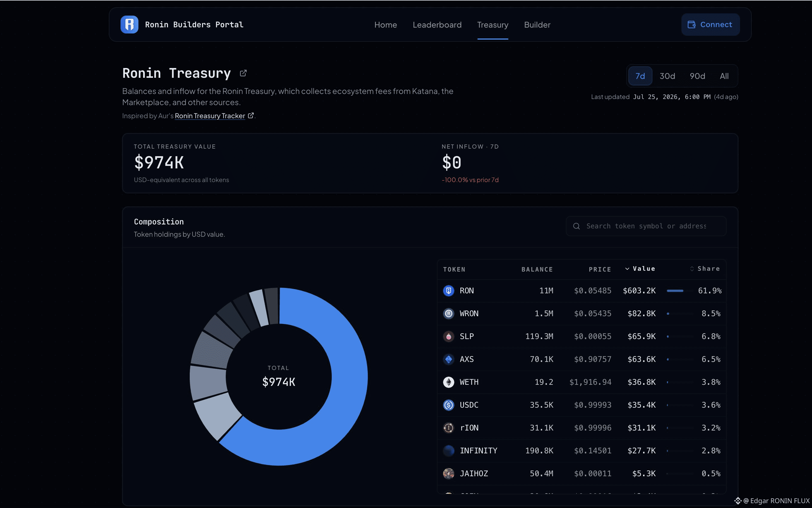This screenshot has width=812, height=508.
Task: Switch to the 90d time range
Action: pyautogui.click(x=697, y=76)
